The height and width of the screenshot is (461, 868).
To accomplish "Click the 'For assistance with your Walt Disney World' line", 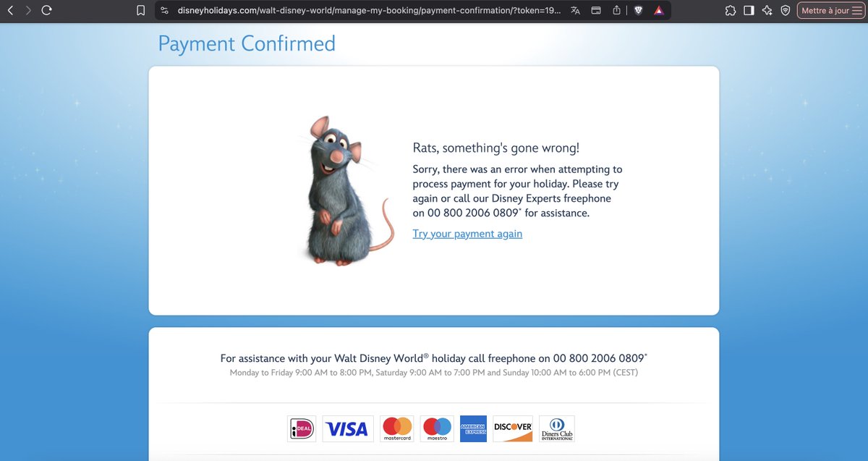I will coord(434,358).
